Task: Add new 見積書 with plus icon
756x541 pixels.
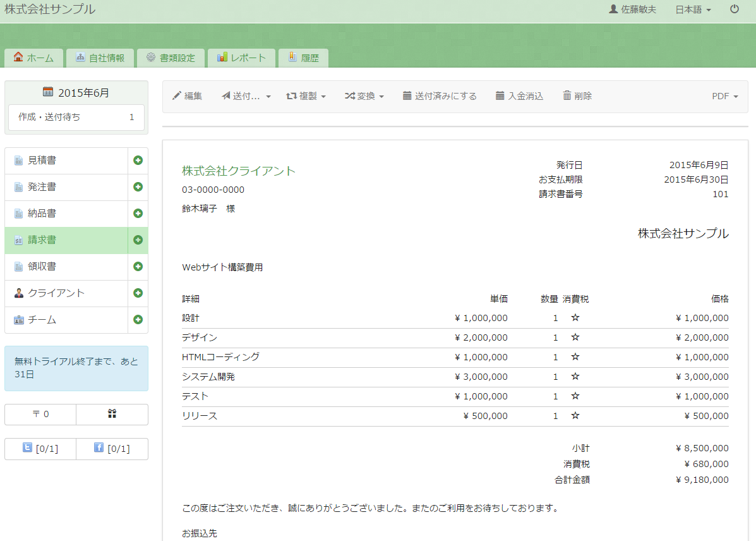Action: pyautogui.click(x=138, y=161)
